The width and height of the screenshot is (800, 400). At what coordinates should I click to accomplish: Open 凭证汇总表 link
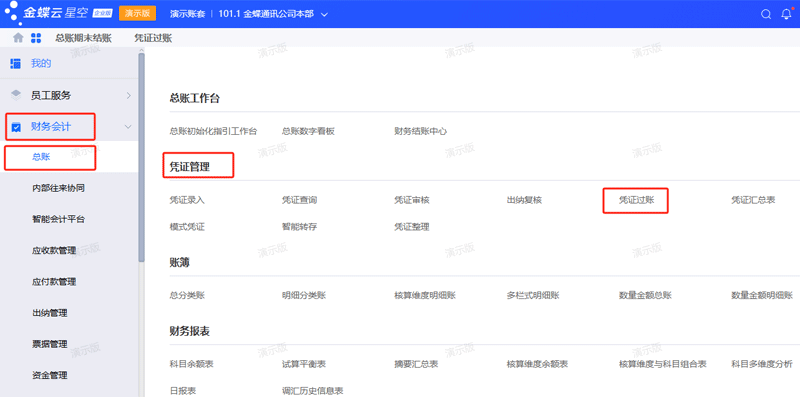tap(753, 200)
